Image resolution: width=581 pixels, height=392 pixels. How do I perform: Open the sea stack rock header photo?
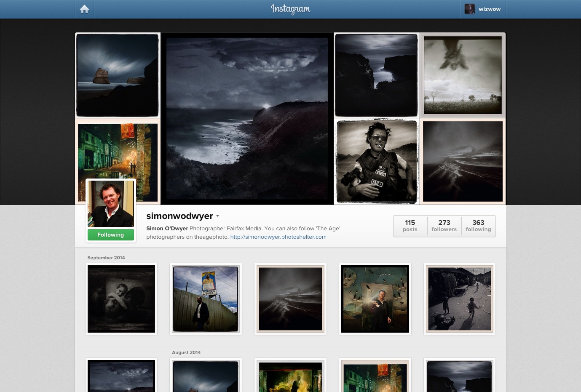click(118, 75)
